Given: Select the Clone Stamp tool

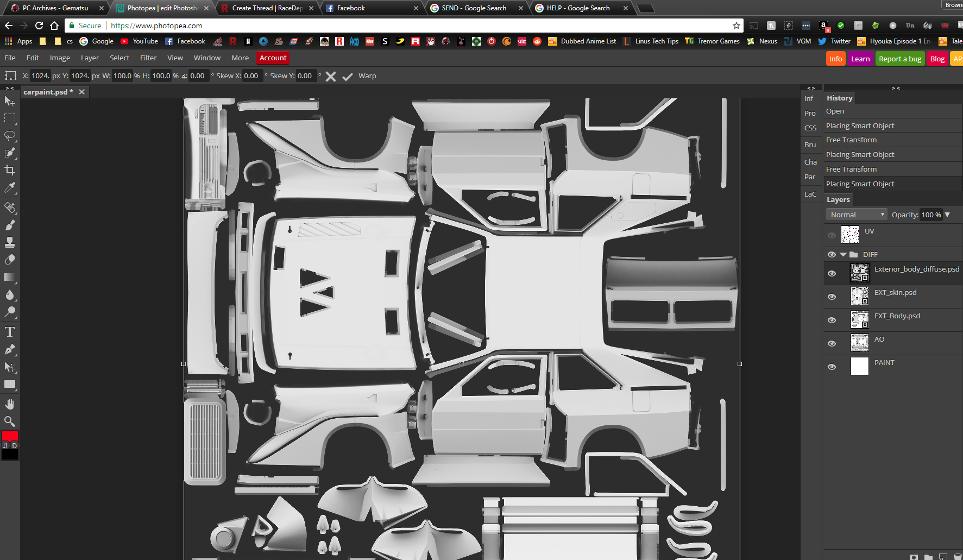Looking at the screenshot, I should [x=10, y=242].
